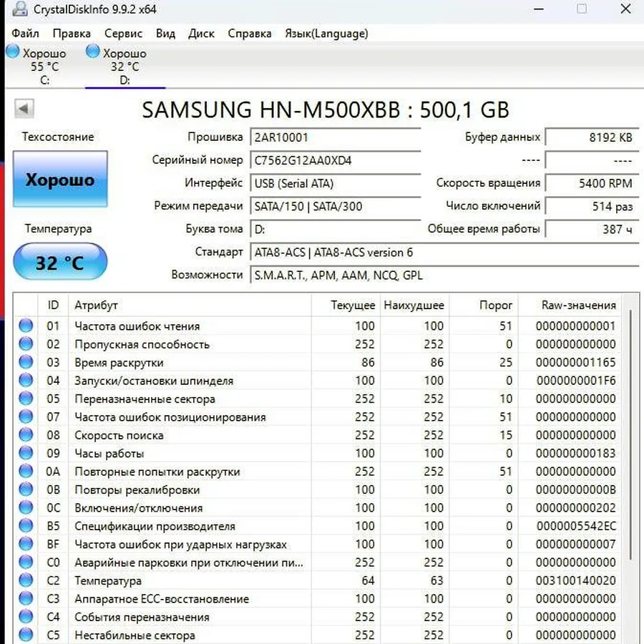Click the Режим передачи field SATA/150 | SATA/300
Viewport: 644px width, 644px height.
coord(335,206)
